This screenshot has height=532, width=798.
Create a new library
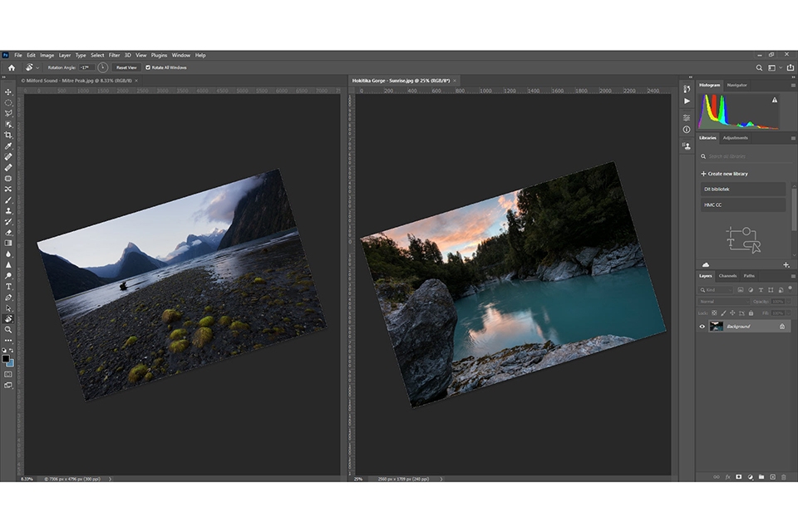727,174
